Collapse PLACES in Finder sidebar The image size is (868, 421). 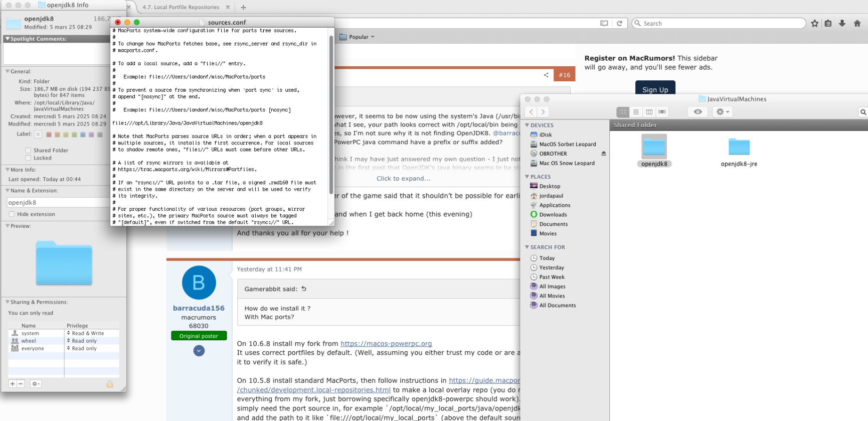tap(527, 177)
